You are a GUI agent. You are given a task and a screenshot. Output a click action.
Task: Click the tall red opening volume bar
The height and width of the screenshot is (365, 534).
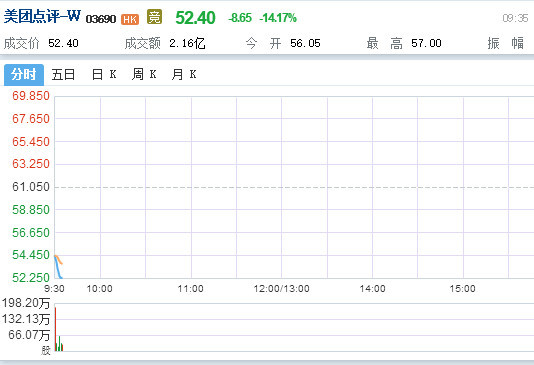click(x=56, y=329)
